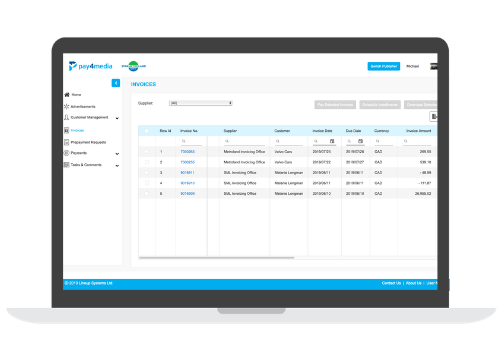This screenshot has width=498, height=362.
Task: Tick the select-all checkbox in table header
Action: click(x=147, y=131)
